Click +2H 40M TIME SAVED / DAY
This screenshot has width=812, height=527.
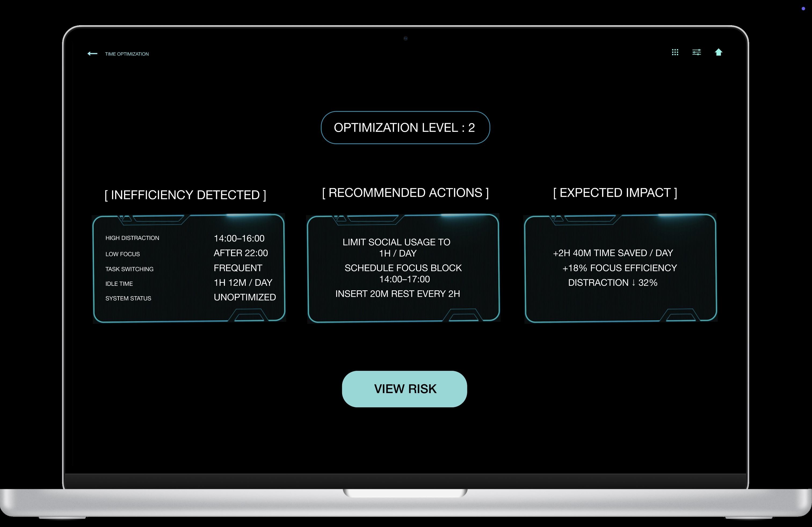tap(613, 253)
